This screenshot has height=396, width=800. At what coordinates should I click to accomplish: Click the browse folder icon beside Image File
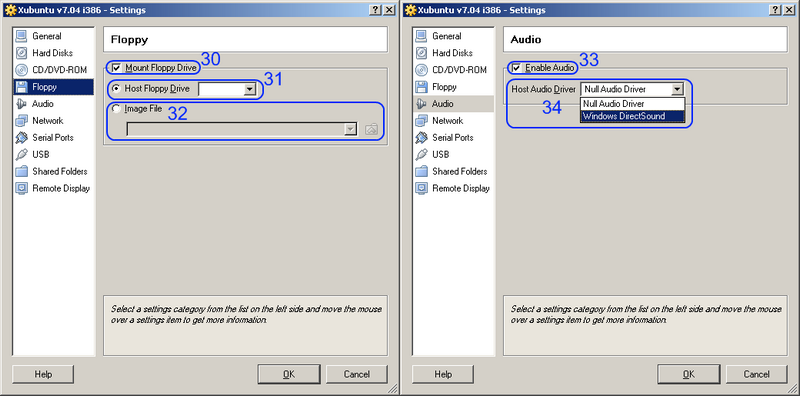coord(371,130)
